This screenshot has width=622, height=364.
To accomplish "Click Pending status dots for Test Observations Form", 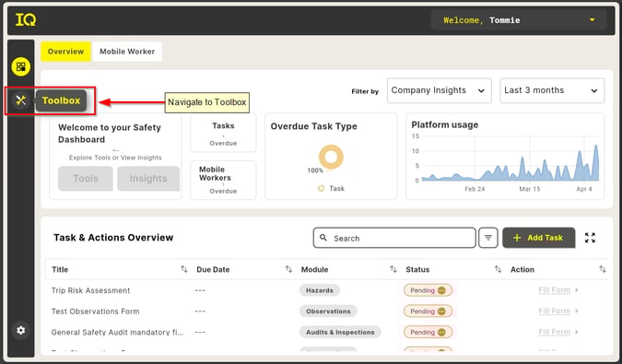I will [x=441, y=311].
